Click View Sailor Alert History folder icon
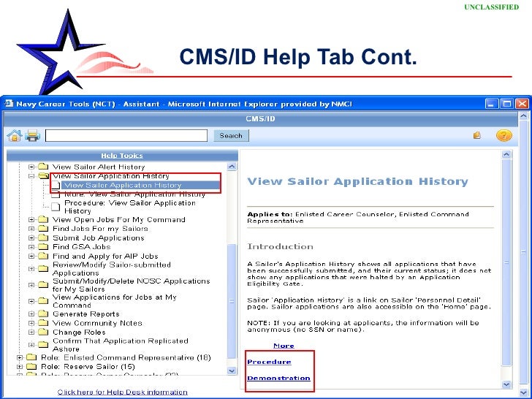 click(43, 167)
